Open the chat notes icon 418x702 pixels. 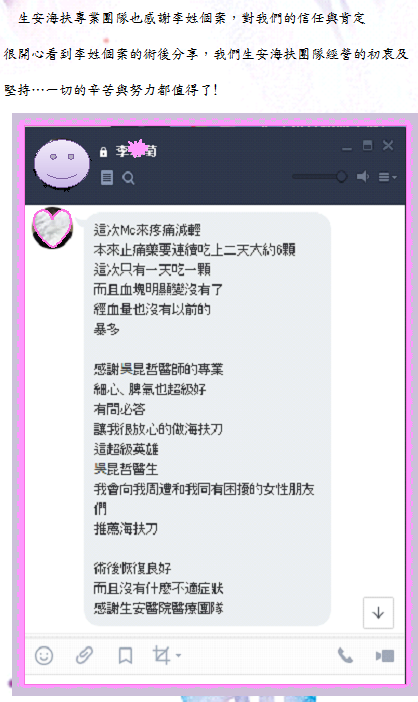point(107,178)
